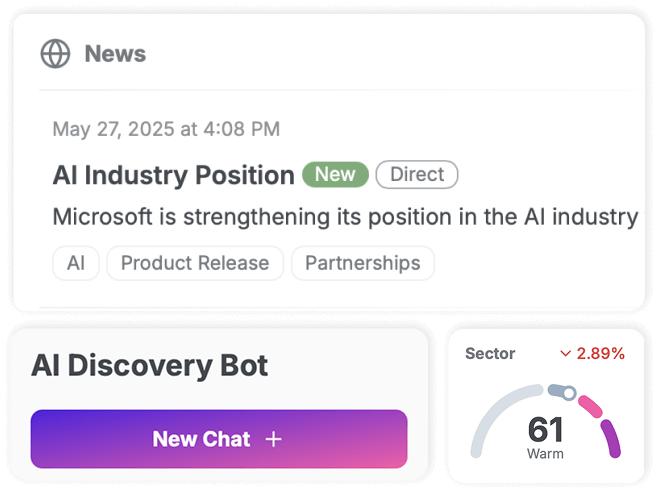Screen dimensions: 659x493
Task: Start a New Chat with the bot
Action: click(219, 439)
